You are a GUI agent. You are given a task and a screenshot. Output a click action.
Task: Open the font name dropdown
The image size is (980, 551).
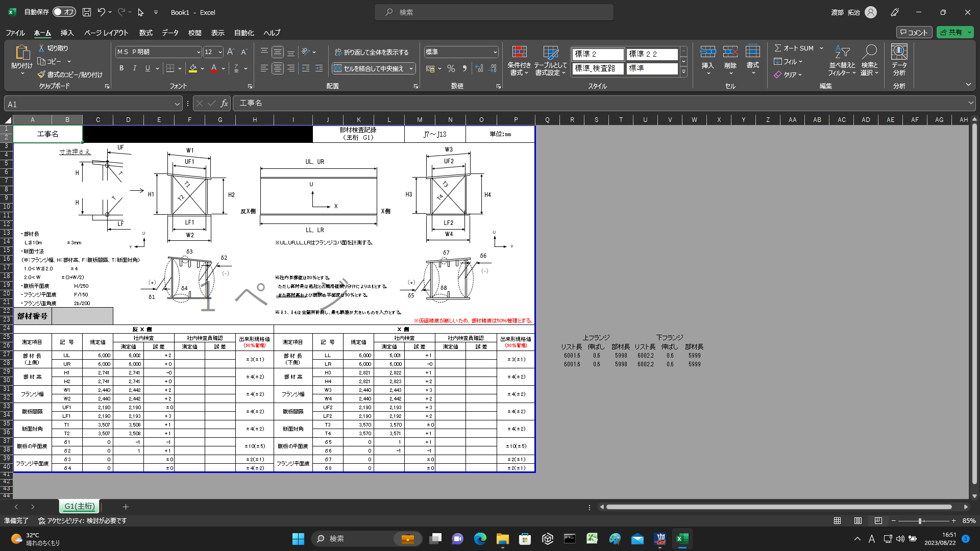pyautogui.click(x=199, y=52)
